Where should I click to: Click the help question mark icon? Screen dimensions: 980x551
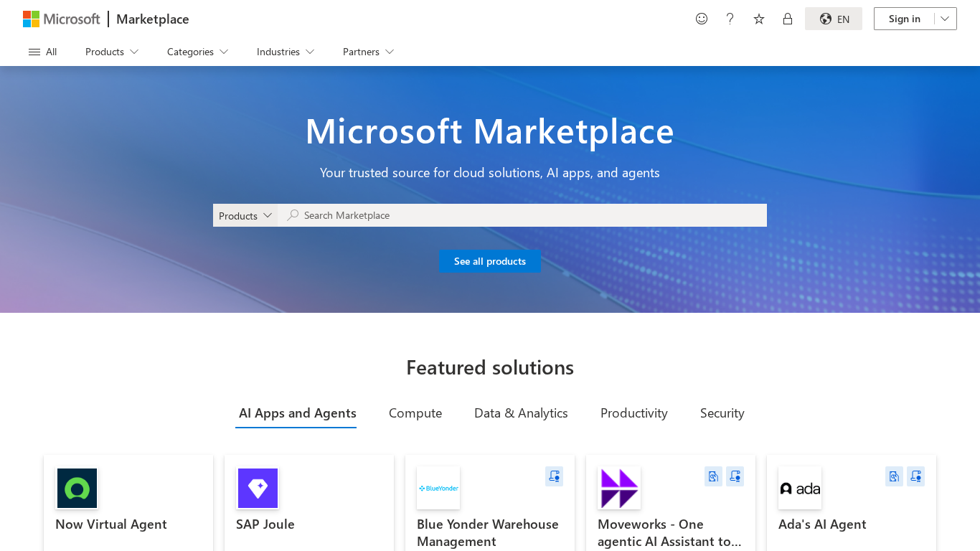click(x=730, y=19)
